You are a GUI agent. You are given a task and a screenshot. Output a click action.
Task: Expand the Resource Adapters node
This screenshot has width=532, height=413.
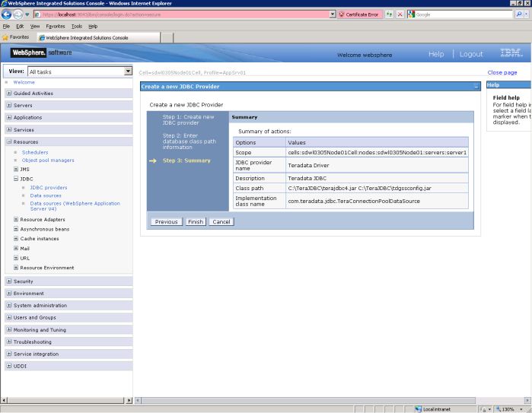[x=16, y=219]
